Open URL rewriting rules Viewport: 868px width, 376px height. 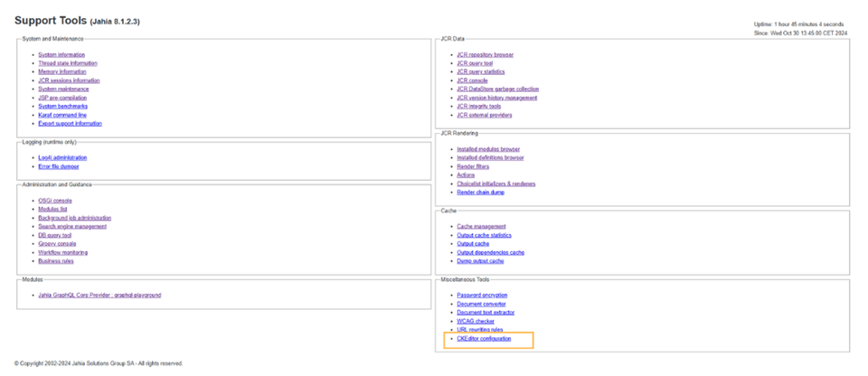[480, 330]
